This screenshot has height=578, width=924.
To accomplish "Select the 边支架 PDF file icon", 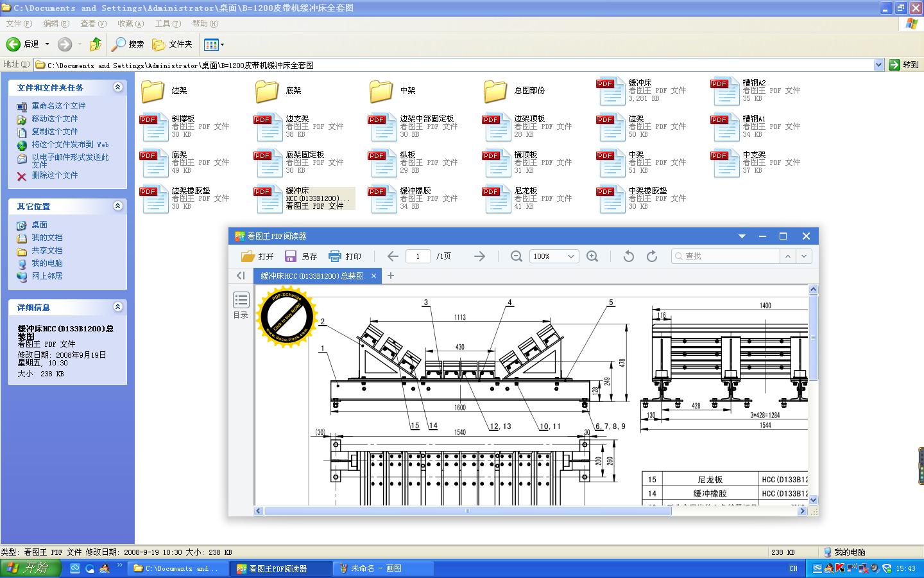I will coord(268,127).
